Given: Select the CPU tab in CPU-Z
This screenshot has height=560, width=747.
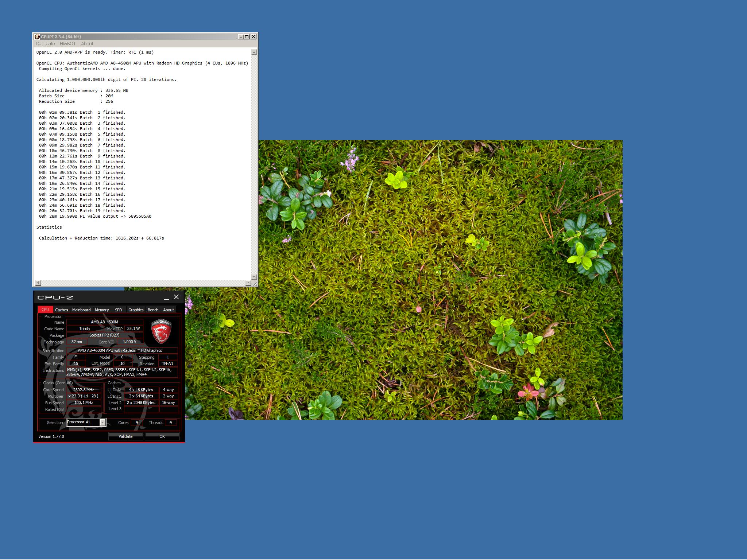Looking at the screenshot, I should (x=45, y=310).
